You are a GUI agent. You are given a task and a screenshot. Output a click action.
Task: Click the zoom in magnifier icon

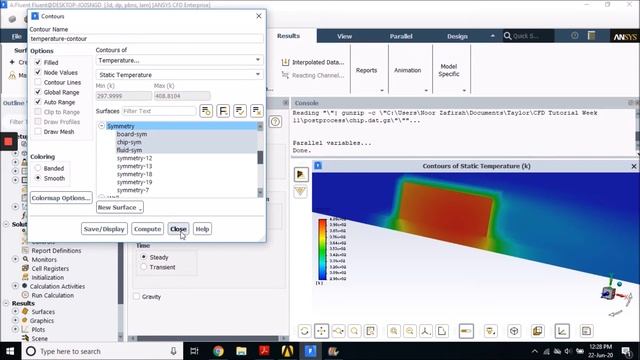pos(394,331)
